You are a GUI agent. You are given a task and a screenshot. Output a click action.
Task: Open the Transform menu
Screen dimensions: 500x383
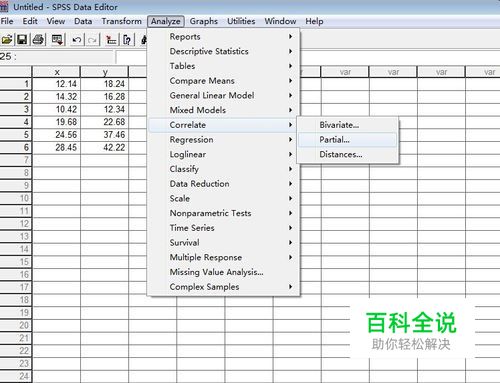click(x=121, y=21)
